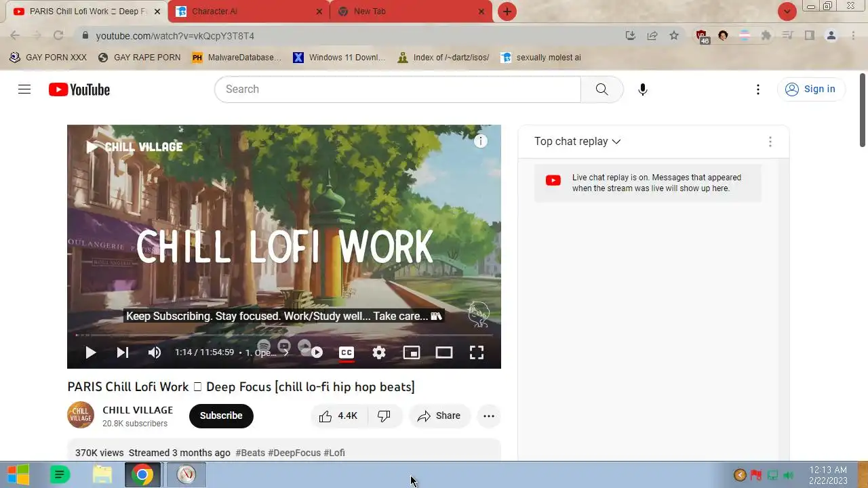Start voice search with the microphone
The height and width of the screenshot is (488, 868).
click(x=643, y=89)
